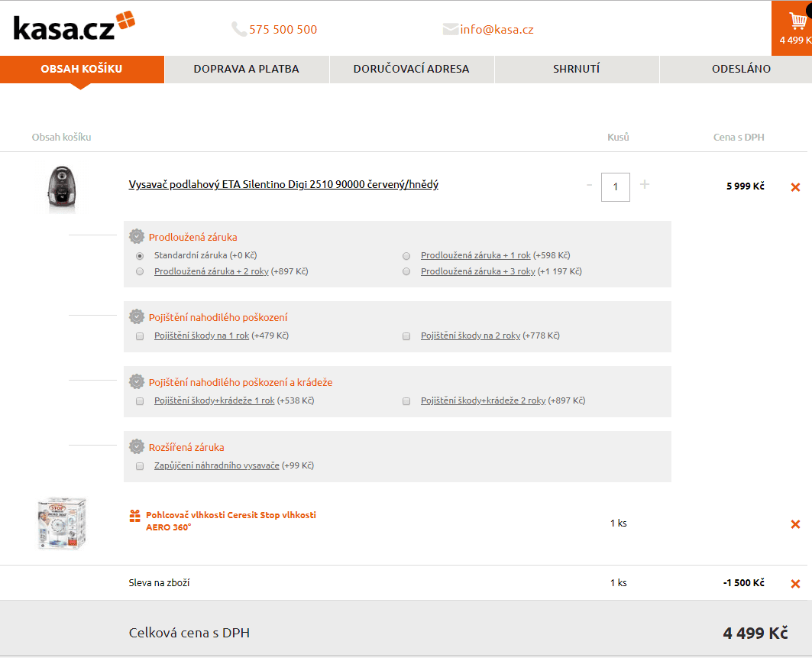Viewport: 812px width, 658px height.
Task: Open Pohlcovač vlhkosti Ceresit product link
Action: [x=231, y=520]
